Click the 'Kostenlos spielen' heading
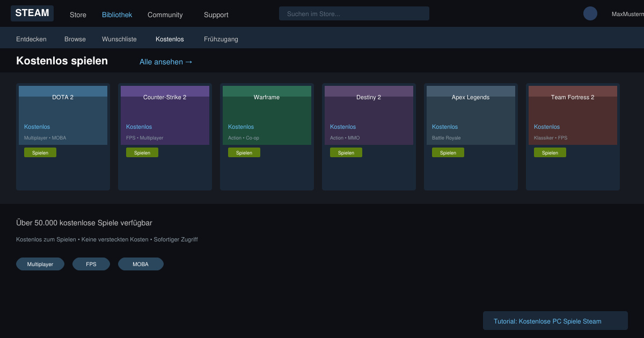This screenshot has width=644, height=338. point(62,61)
